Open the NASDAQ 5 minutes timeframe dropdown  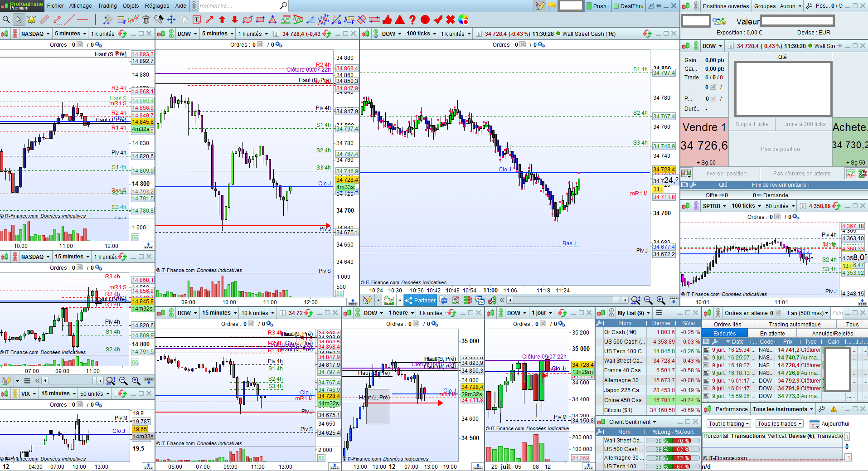point(70,34)
